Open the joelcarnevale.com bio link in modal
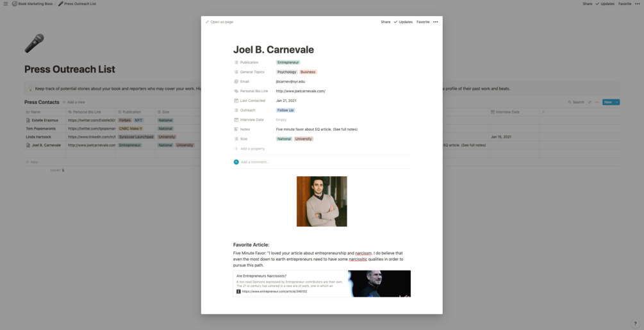 301,91
